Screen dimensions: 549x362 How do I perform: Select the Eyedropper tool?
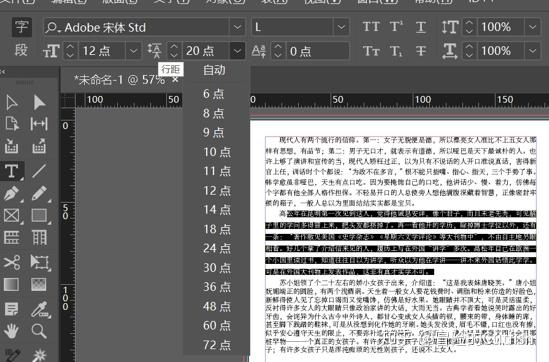pos(40,309)
